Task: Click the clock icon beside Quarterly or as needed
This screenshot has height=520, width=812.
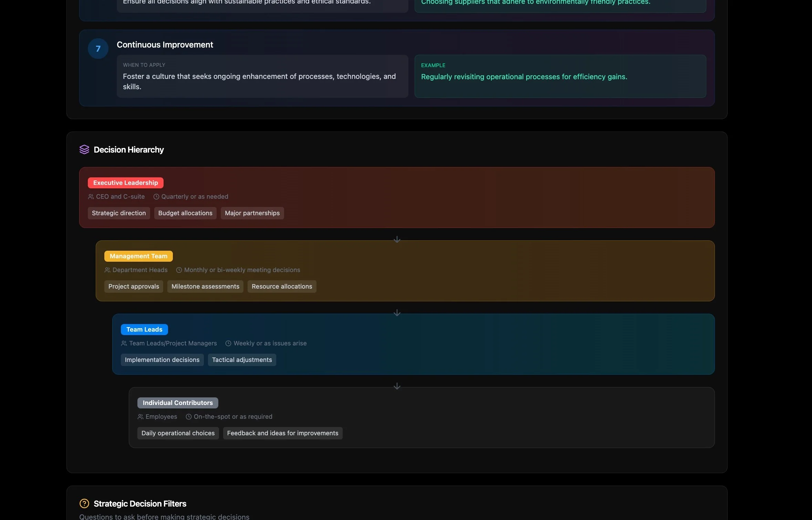Action: coord(156,197)
